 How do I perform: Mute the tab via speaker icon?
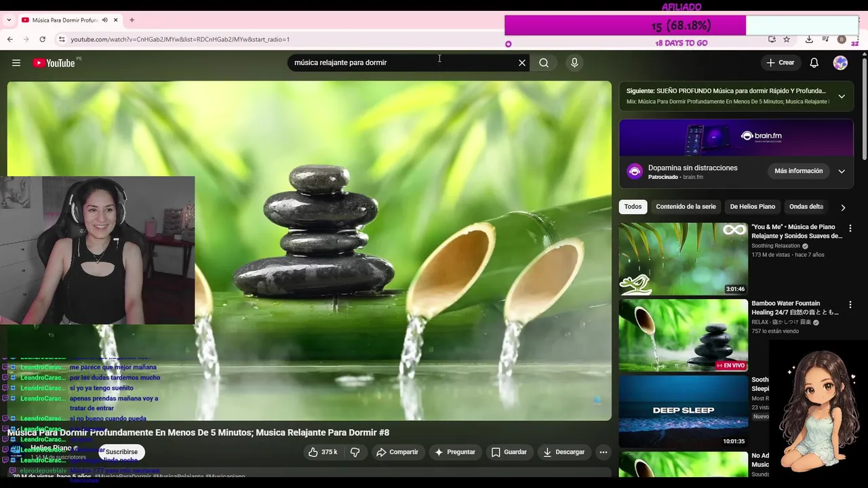(x=104, y=20)
